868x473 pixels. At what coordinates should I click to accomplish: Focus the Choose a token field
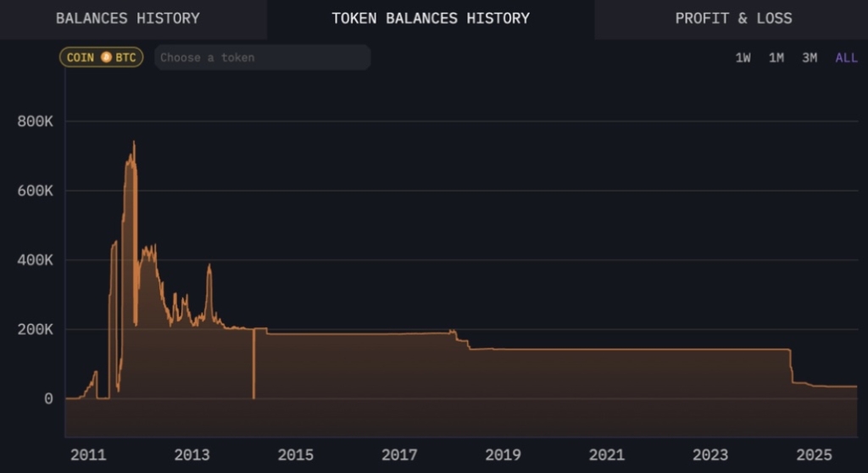pyautogui.click(x=263, y=58)
